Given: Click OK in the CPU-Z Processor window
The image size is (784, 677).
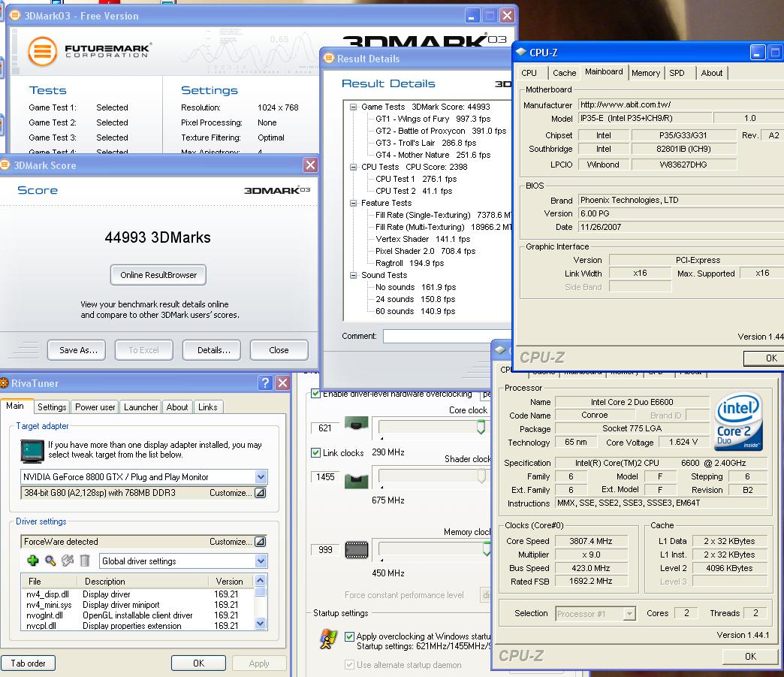Looking at the screenshot, I should click(750, 656).
